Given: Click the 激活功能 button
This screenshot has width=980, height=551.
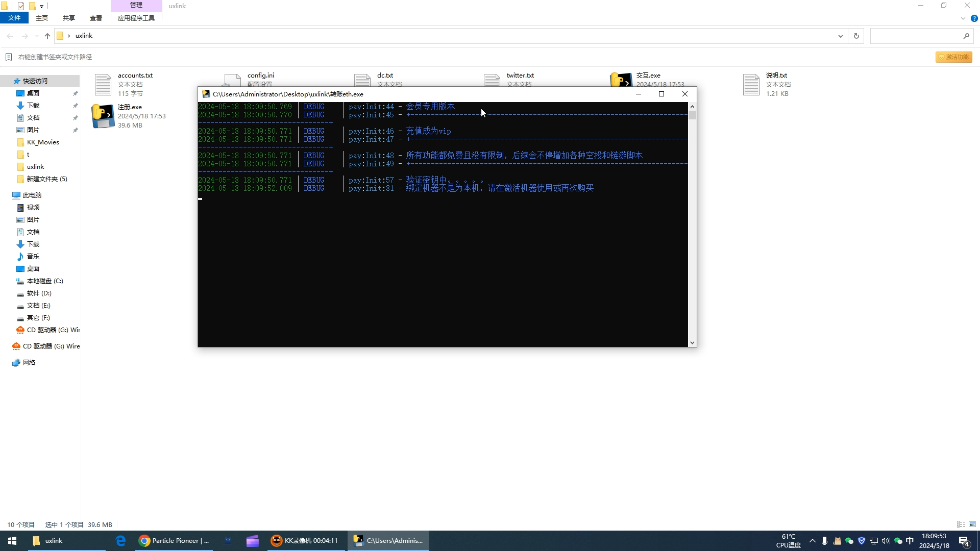Looking at the screenshot, I should (953, 57).
